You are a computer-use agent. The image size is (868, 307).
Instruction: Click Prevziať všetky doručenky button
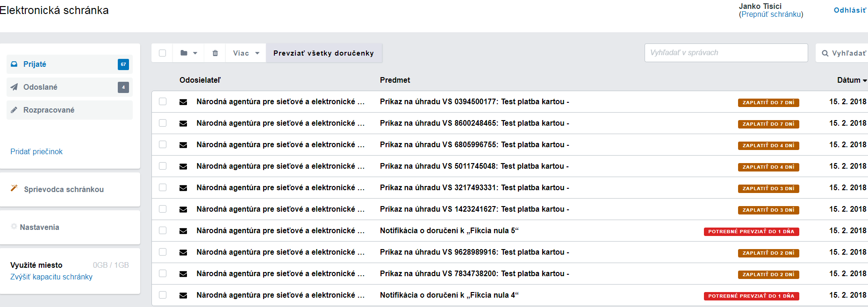click(323, 53)
